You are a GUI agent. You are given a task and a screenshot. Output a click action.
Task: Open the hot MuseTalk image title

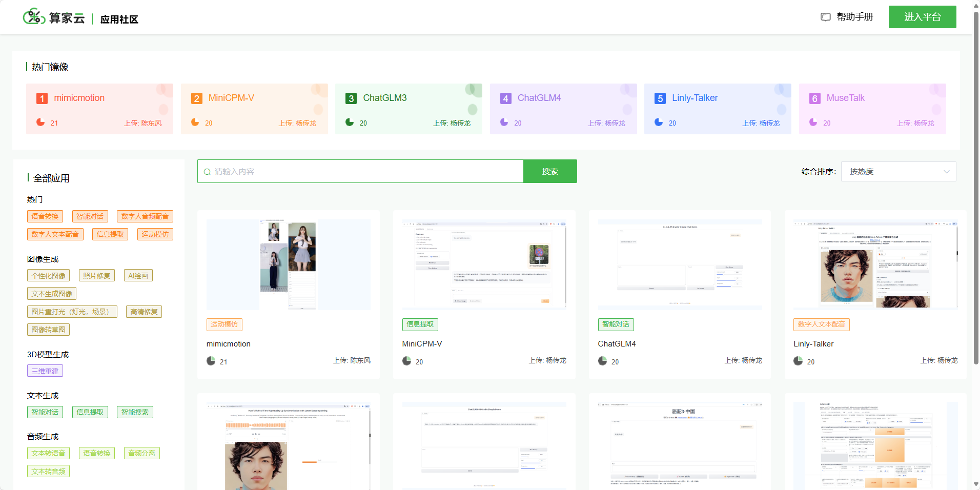tap(846, 98)
